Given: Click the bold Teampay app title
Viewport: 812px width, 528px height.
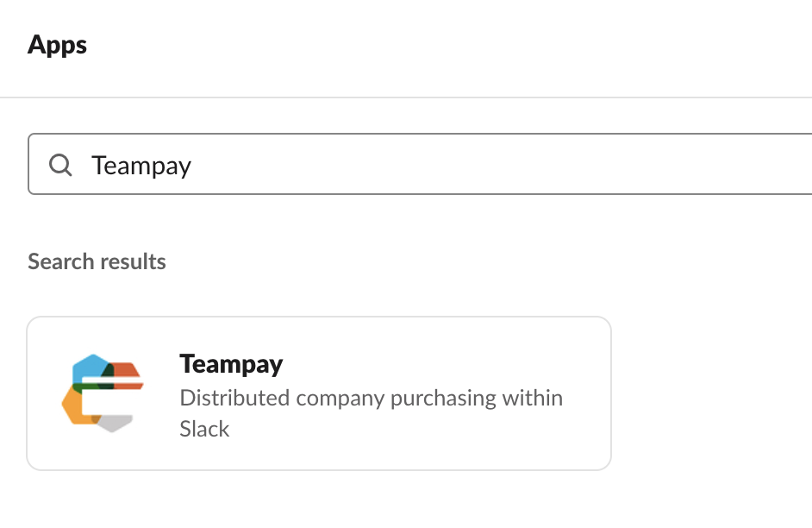Looking at the screenshot, I should click(x=231, y=364).
